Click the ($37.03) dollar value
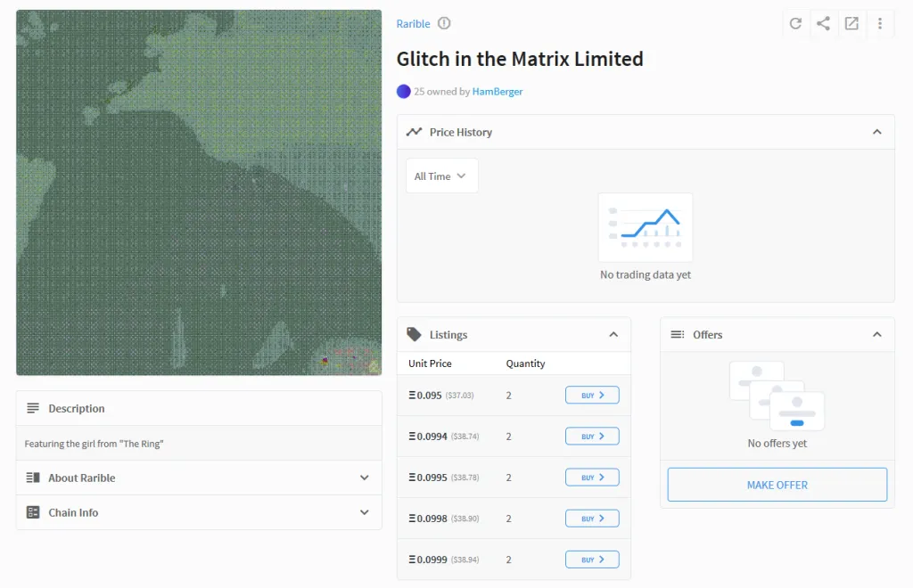Image resolution: width=913 pixels, height=588 pixels. [459, 396]
